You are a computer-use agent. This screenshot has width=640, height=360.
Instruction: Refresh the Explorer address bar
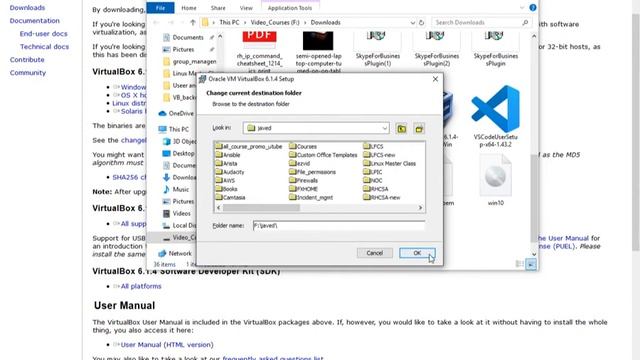coord(422,22)
